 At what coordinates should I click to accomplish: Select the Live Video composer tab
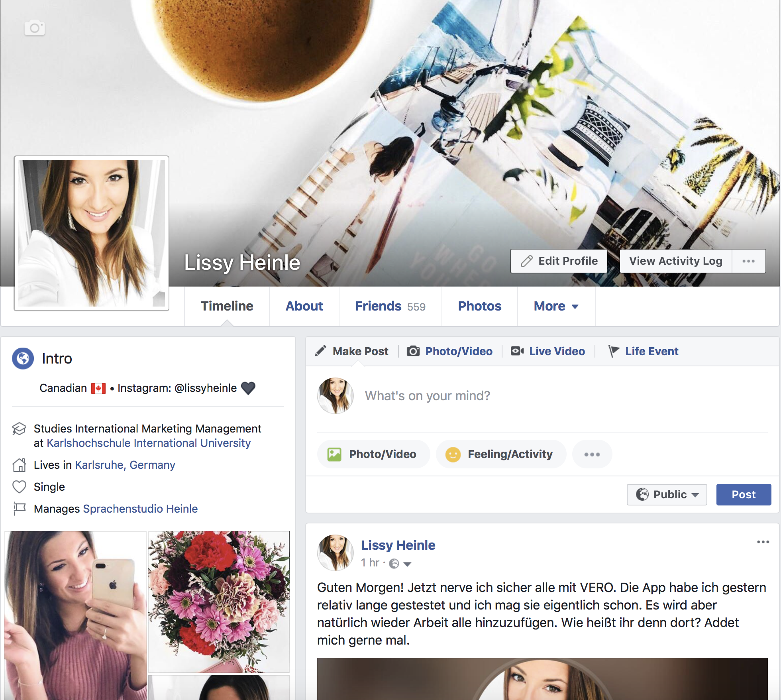coord(548,351)
